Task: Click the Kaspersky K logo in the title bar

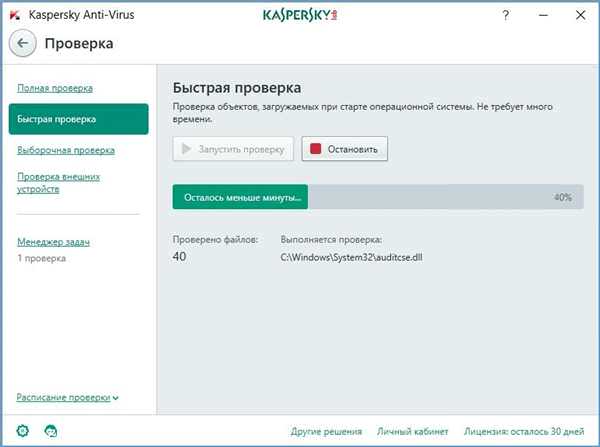Action: pyautogui.click(x=15, y=15)
